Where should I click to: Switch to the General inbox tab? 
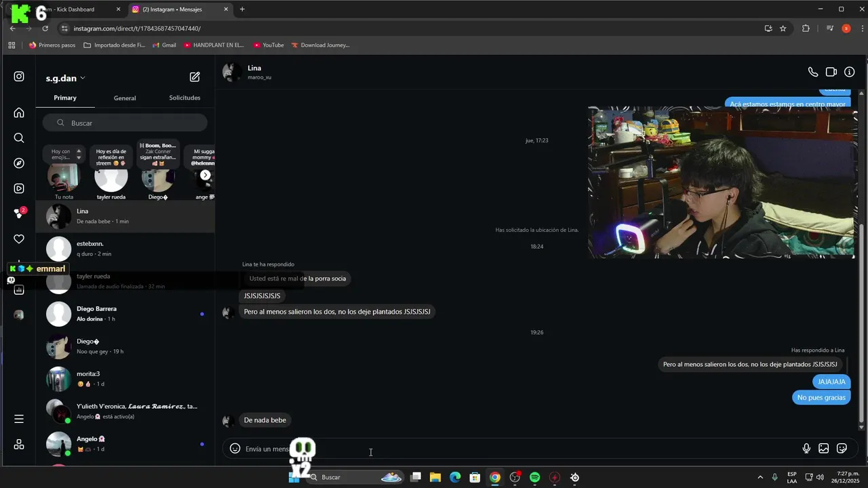(x=125, y=98)
